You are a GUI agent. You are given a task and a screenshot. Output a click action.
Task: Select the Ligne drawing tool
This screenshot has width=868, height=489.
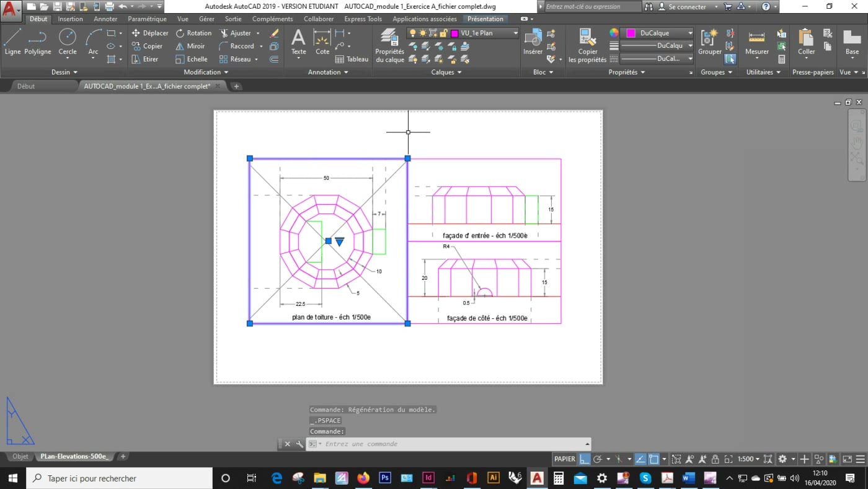(12, 42)
